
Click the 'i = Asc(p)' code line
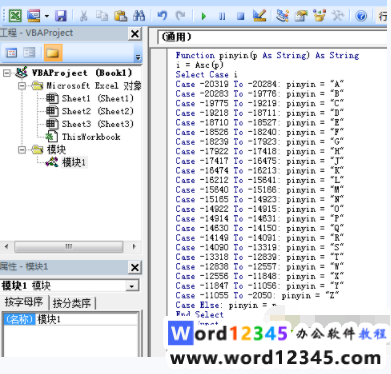point(199,65)
